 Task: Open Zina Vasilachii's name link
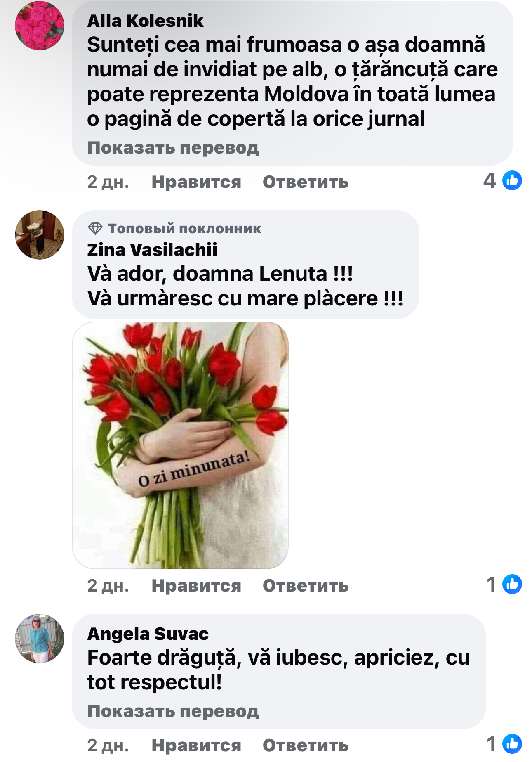click(x=152, y=250)
